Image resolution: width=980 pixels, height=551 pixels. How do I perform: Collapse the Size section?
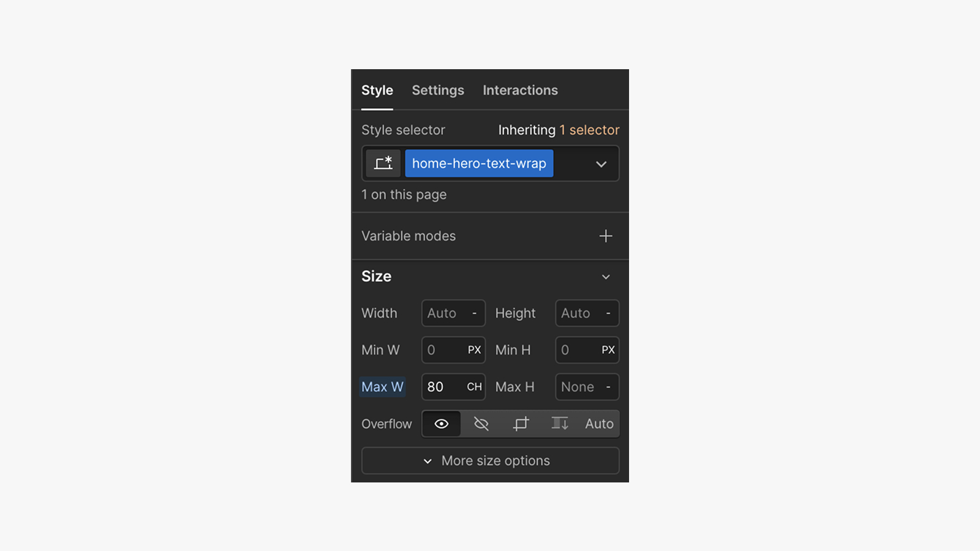pyautogui.click(x=606, y=277)
